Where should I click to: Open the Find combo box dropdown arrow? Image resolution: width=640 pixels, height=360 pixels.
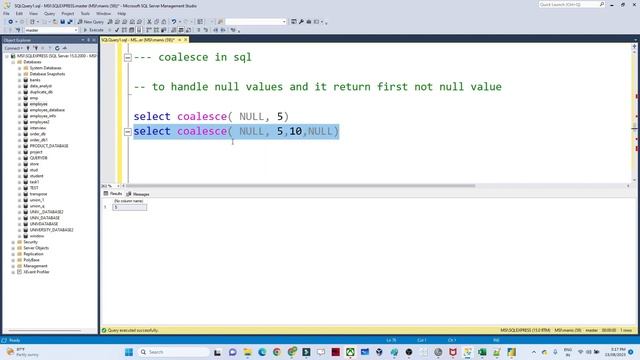[x=284, y=22]
